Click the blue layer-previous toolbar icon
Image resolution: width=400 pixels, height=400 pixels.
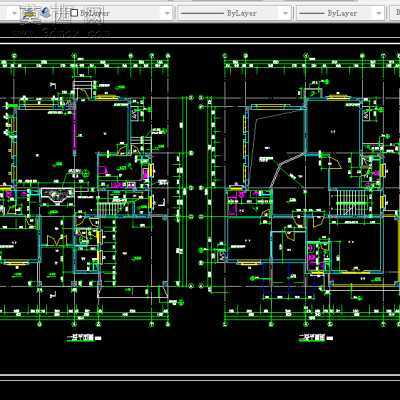(45, 13)
